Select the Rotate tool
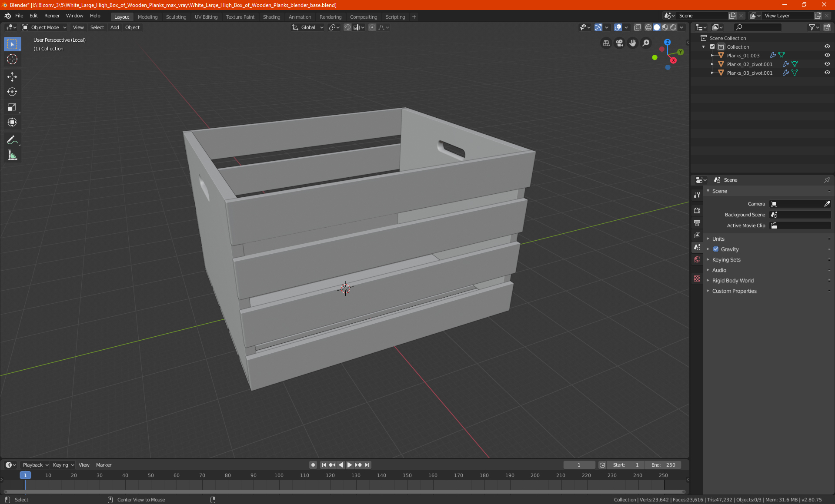The height and width of the screenshot is (504, 835). point(12,92)
